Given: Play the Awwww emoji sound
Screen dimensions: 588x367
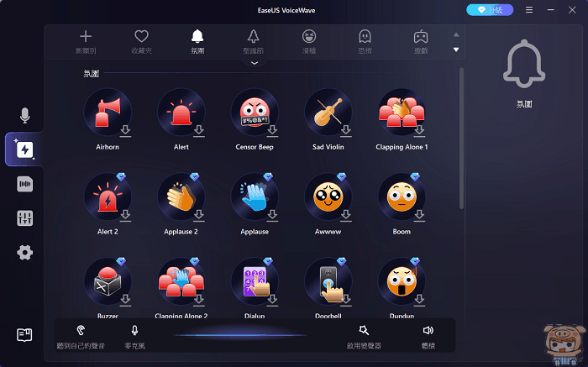Looking at the screenshot, I should click(x=328, y=197).
